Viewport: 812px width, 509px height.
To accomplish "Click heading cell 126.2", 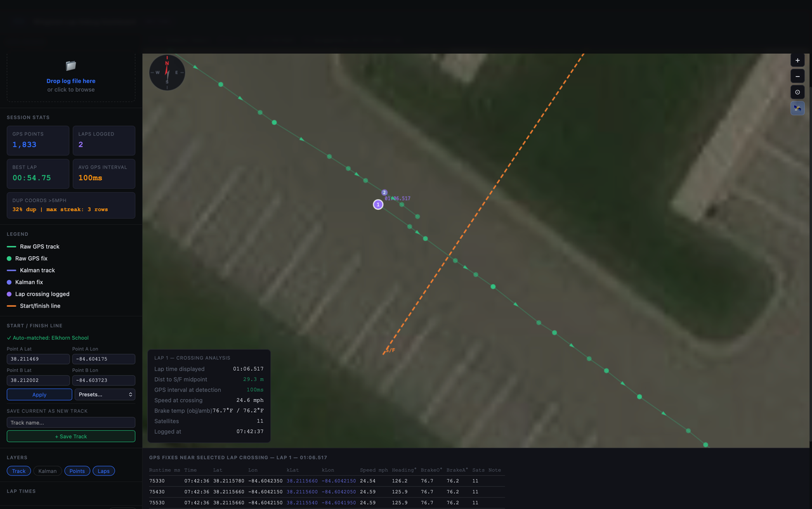I will pos(400,481).
